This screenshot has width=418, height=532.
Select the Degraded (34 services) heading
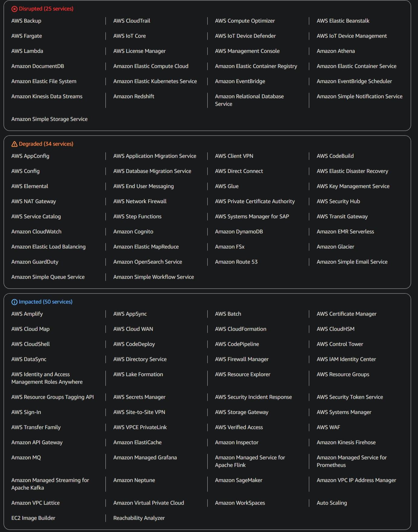pos(46,144)
